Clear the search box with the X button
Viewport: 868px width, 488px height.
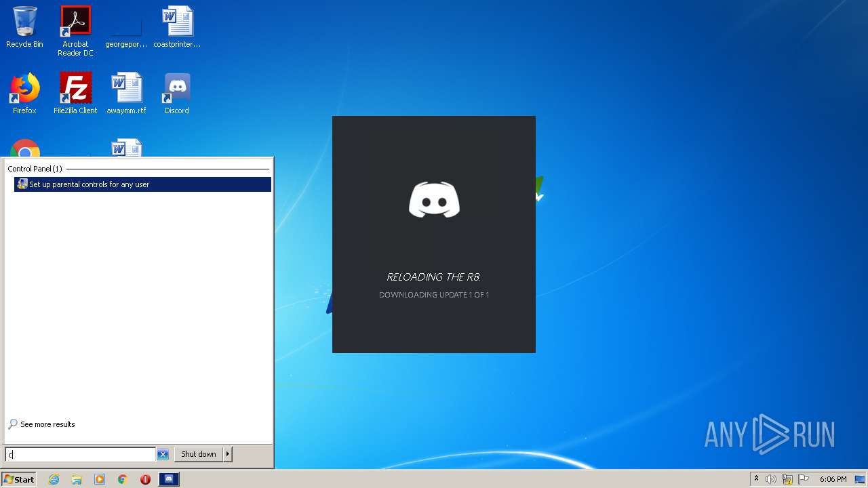click(x=163, y=455)
